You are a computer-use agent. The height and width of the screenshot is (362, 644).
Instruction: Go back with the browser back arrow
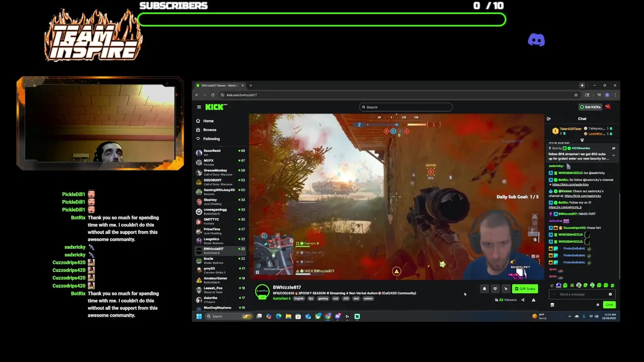tap(197, 95)
